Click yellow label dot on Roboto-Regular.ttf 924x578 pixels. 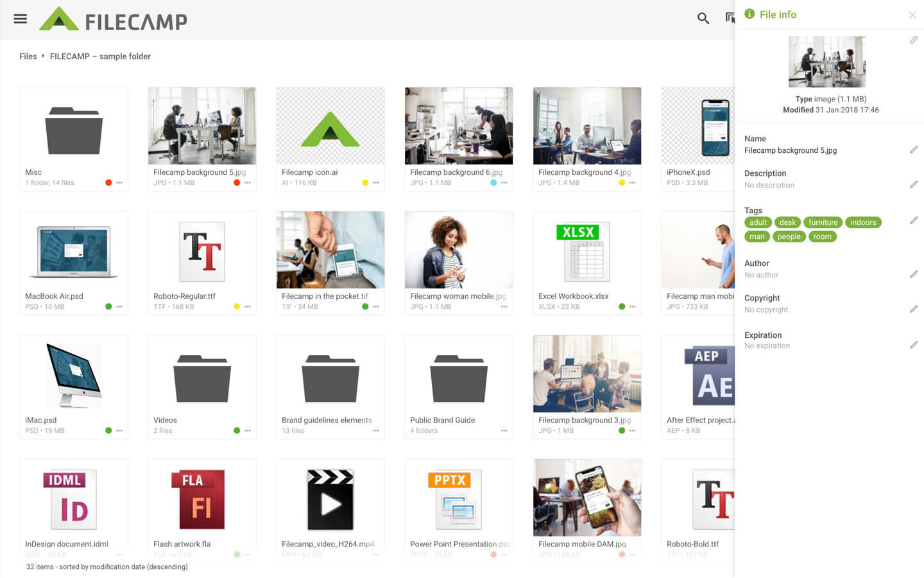coord(237,307)
